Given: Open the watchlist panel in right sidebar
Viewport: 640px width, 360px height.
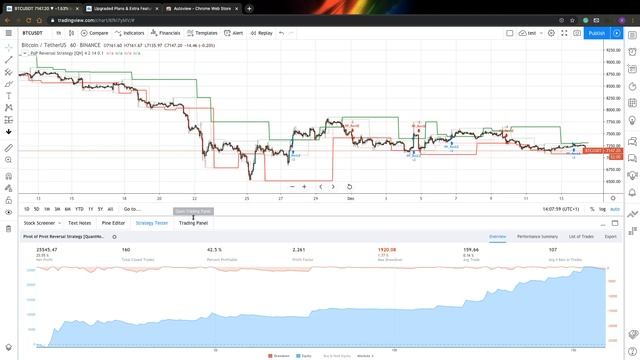Looking at the screenshot, I should 632,36.
